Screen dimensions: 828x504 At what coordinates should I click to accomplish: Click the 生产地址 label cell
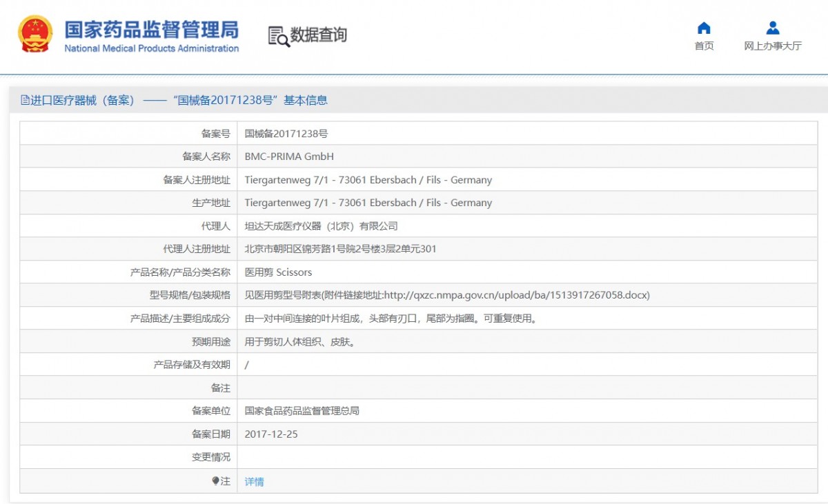coord(128,203)
